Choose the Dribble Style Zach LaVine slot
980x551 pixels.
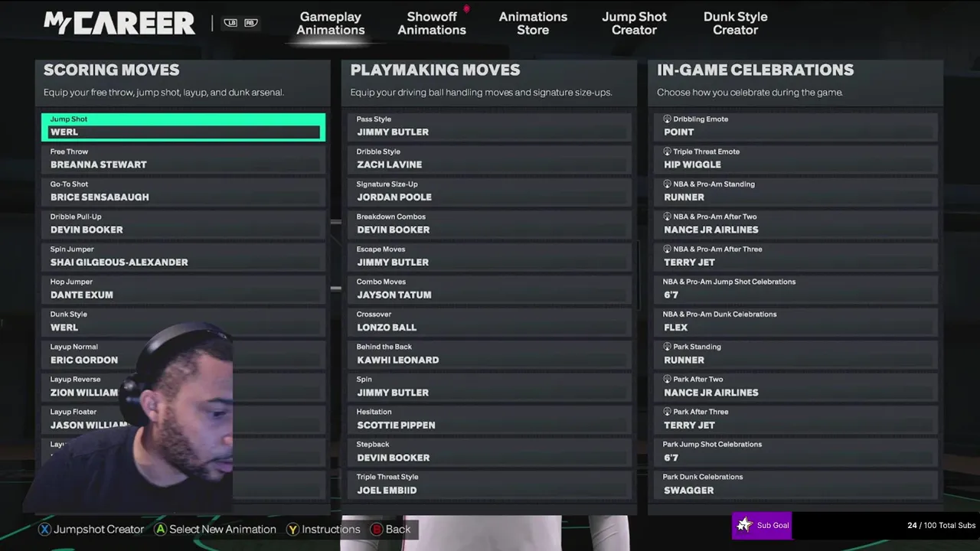[x=490, y=159]
